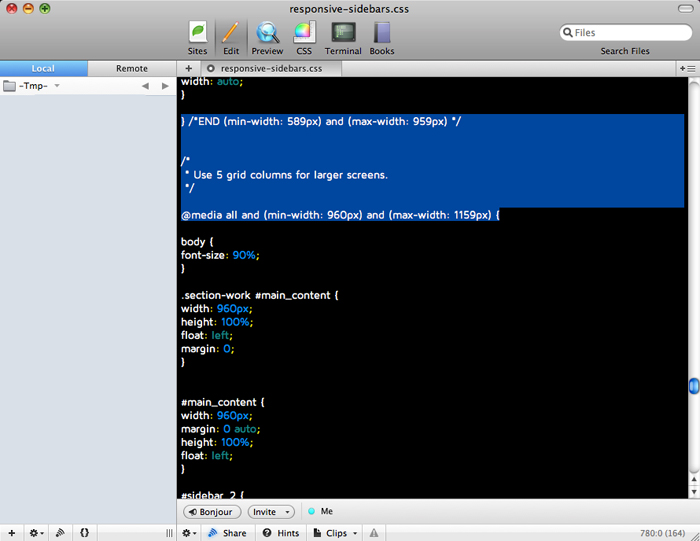The height and width of the screenshot is (541, 700).
Task: Click the 'width: auto;' line
Action: (x=212, y=81)
